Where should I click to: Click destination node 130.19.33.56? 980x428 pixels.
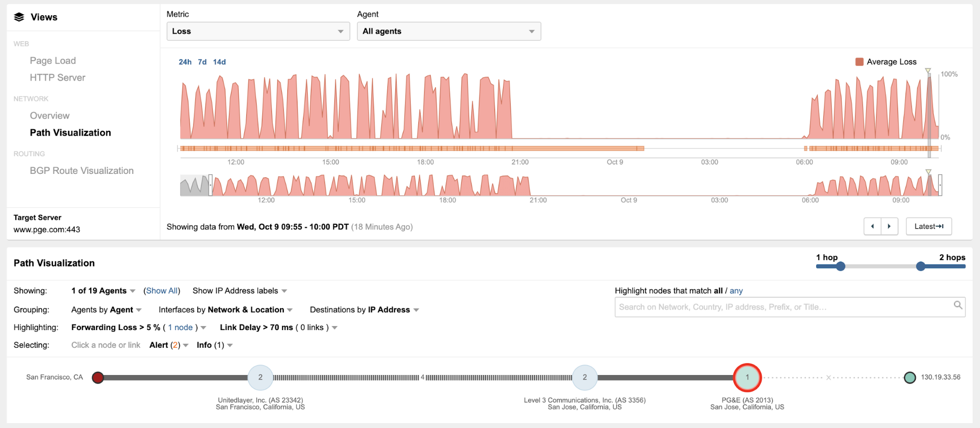tap(910, 378)
